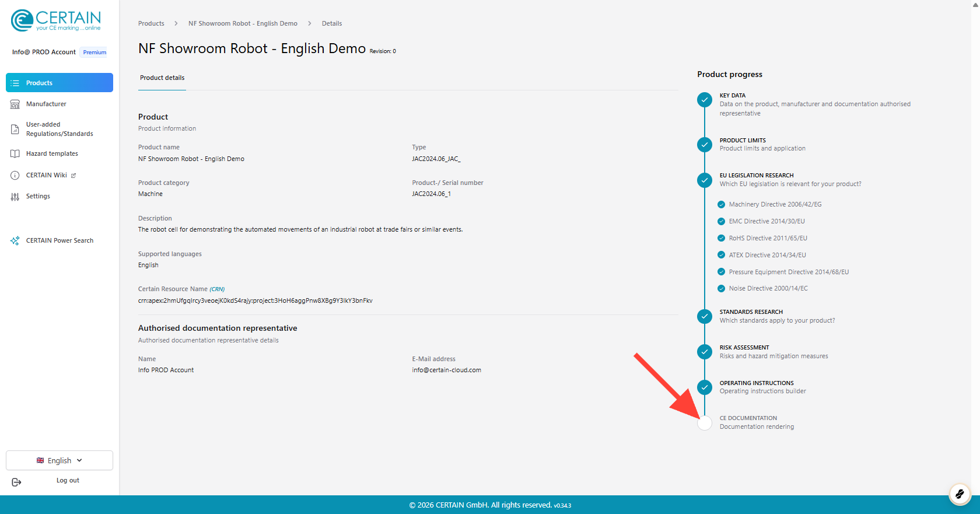Click the CERTAIN Power Search sparkle icon
Image resolution: width=980 pixels, height=514 pixels.
[15, 240]
